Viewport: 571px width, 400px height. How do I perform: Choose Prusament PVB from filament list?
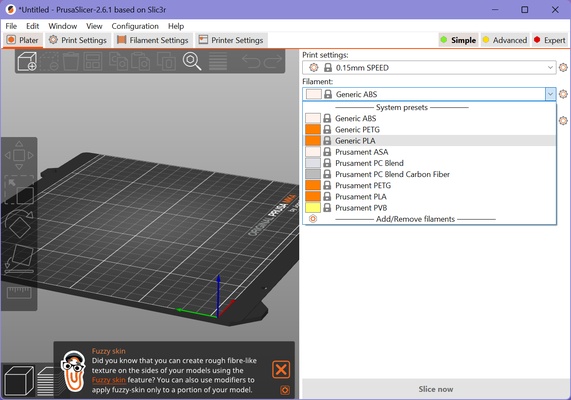[x=429, y=208]
